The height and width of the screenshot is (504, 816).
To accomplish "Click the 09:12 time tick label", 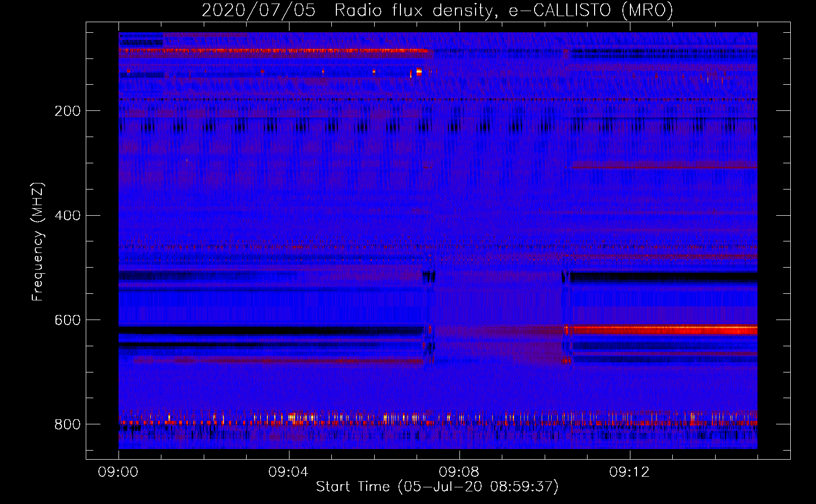I will coord(630,472).
